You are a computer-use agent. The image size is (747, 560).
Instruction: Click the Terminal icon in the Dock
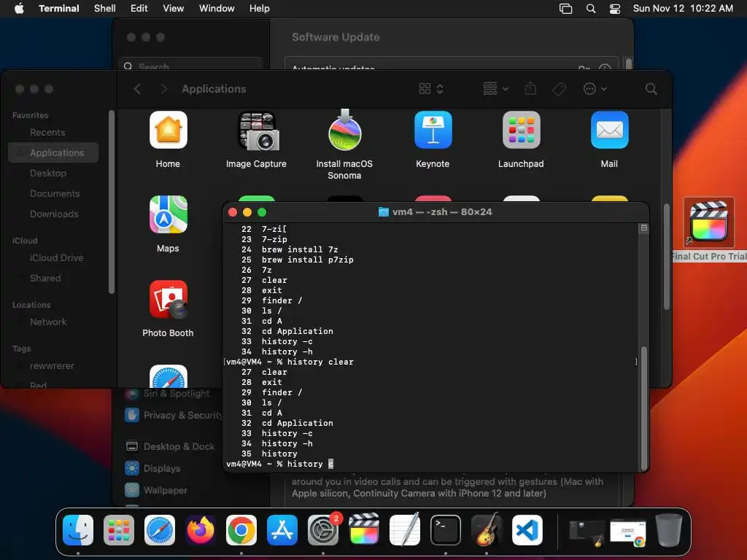pyautogui.click(x=446, y=530)
